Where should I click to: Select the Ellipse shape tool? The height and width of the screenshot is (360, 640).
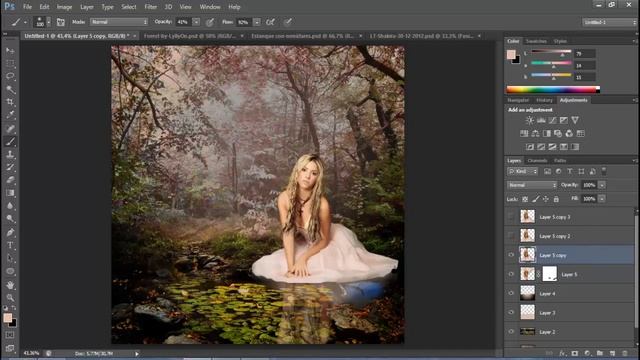[10, 271]
